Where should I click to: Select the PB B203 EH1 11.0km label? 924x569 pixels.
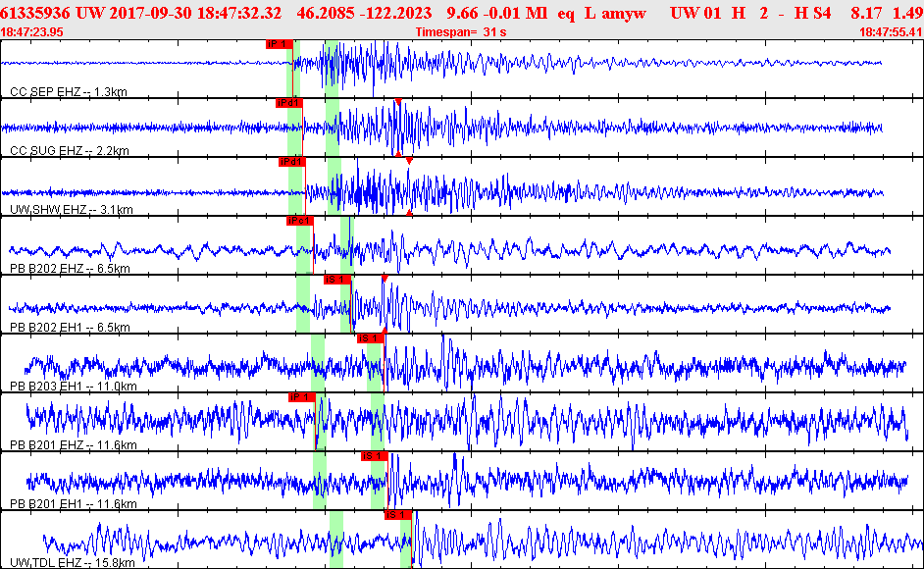click(x=73, y=387)
